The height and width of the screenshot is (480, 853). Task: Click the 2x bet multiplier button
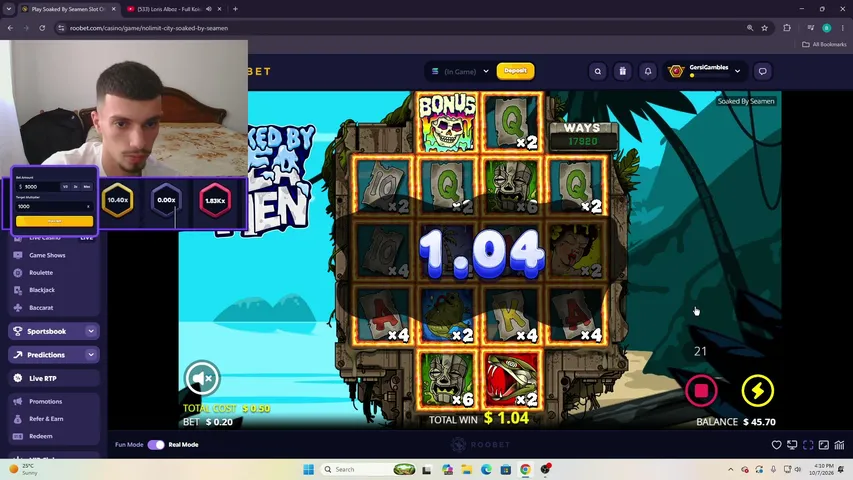coord(76,187)
